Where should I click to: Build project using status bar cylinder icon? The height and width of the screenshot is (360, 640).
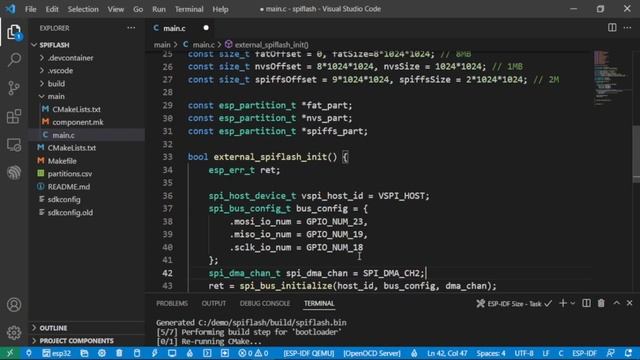coord(137,353)
